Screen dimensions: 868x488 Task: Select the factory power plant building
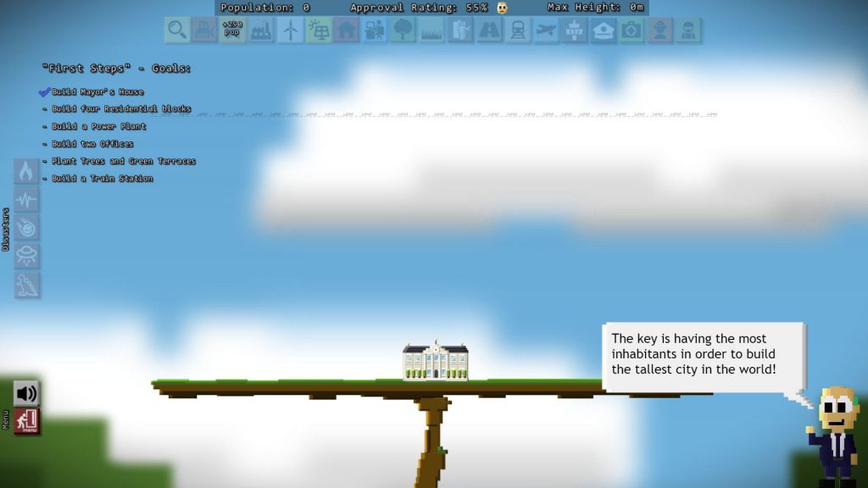click(x=261, y=30)
